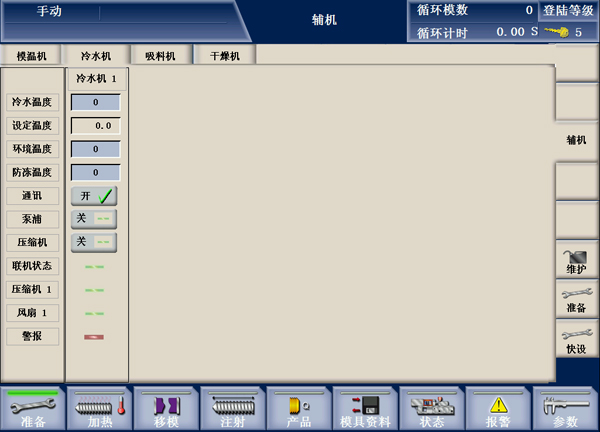
Task: Toggle the 压缩机 compressor 关 switch
Action: click(94, 242)
